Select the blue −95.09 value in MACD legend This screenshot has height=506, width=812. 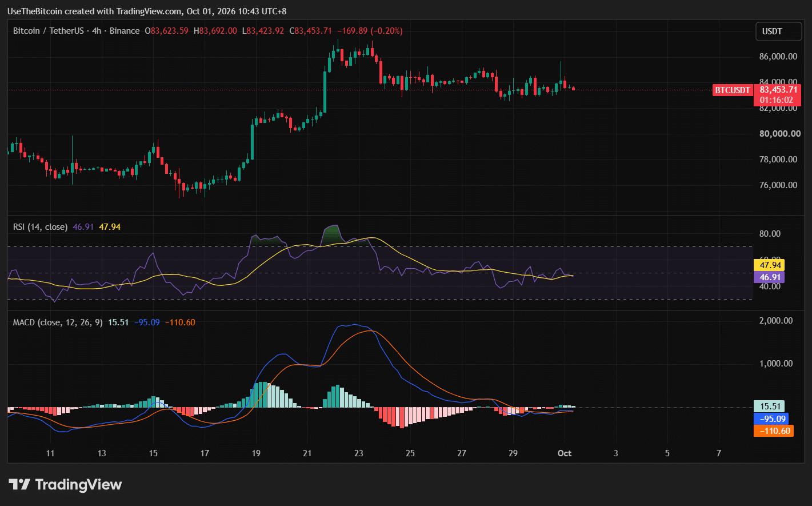[147, 322]
